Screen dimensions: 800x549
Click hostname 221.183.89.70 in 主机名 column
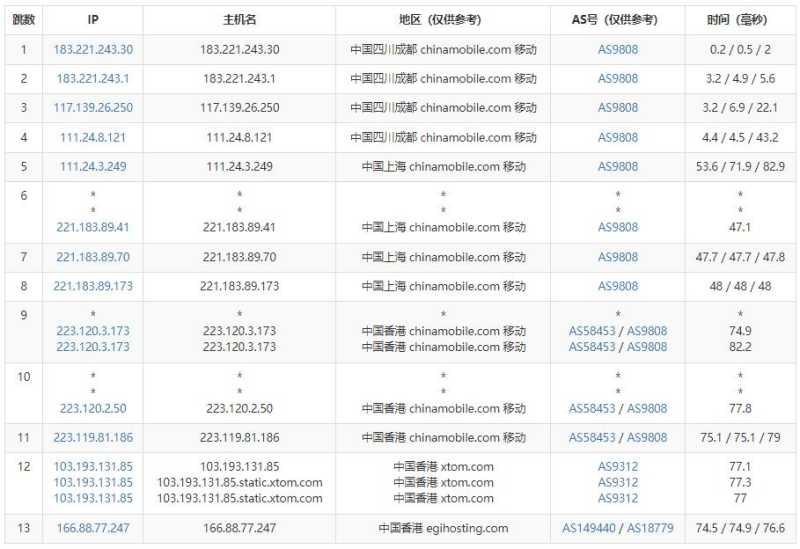pyautogui.click(x=239, y=257)
